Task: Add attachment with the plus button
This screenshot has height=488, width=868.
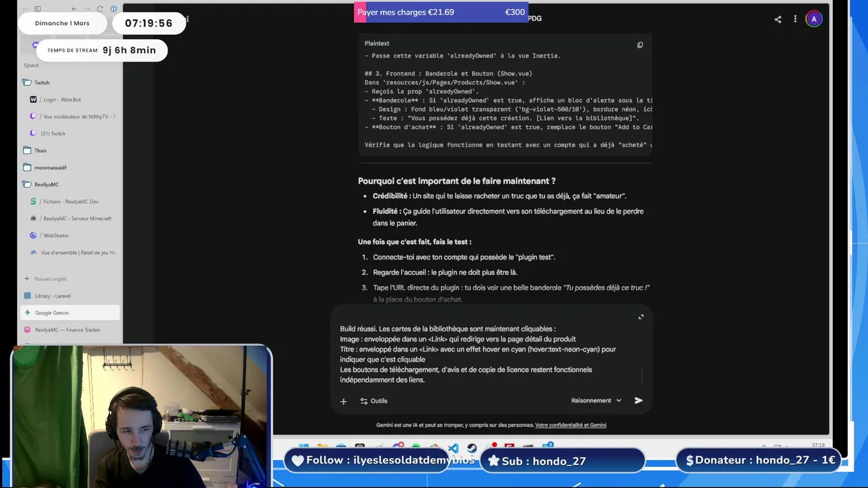Action: (343, 401)
